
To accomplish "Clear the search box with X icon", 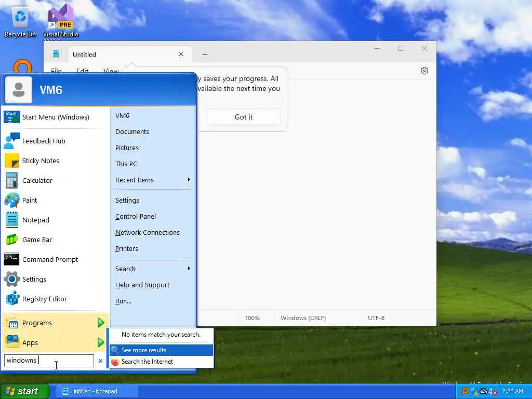I will [x=100, y=361].
